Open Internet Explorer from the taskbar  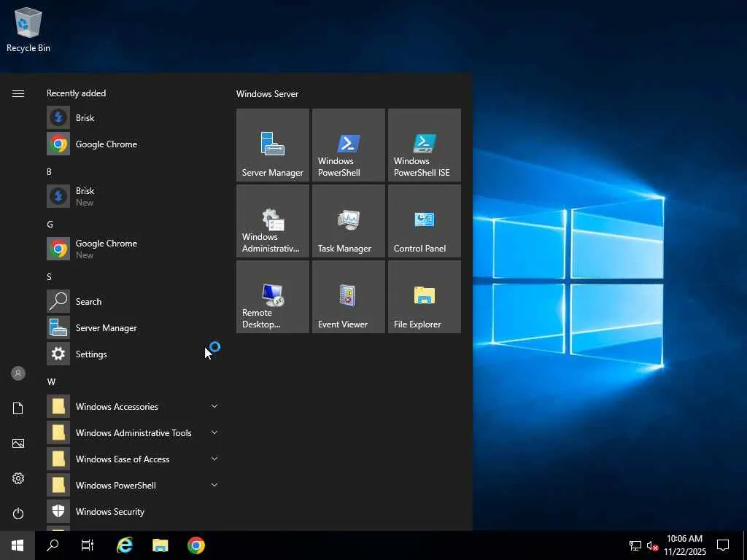125,545
